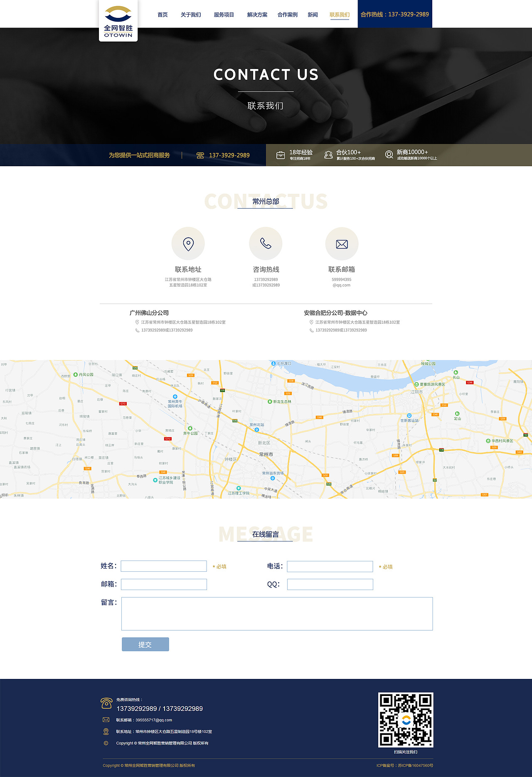Click the 联系邮箱 label
532x777 pixels.
pyautogui.click(x=342, y=270)
